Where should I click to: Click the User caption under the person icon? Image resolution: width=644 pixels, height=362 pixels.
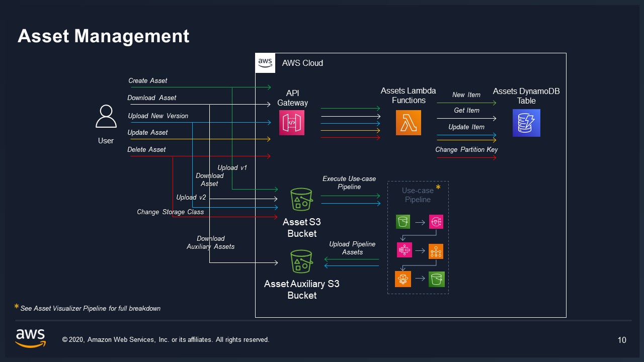tap(106, 141)
